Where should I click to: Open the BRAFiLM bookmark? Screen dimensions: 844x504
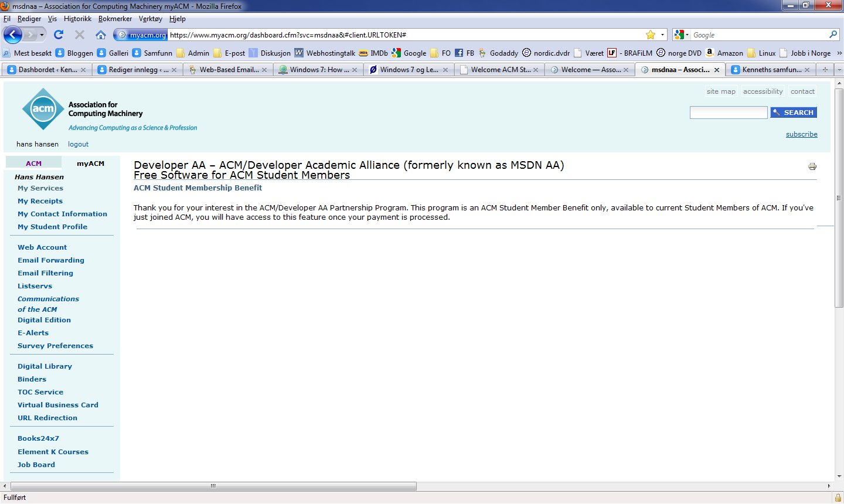(629, 53)
